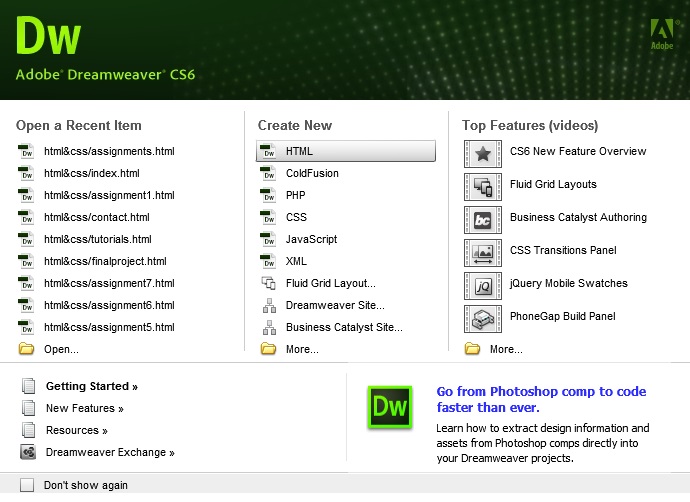The height and width of the screenshot is (502, 690).
Task: Click the jQ jQuery Mobile Swatches video icon
Action: tap(483, 286)
